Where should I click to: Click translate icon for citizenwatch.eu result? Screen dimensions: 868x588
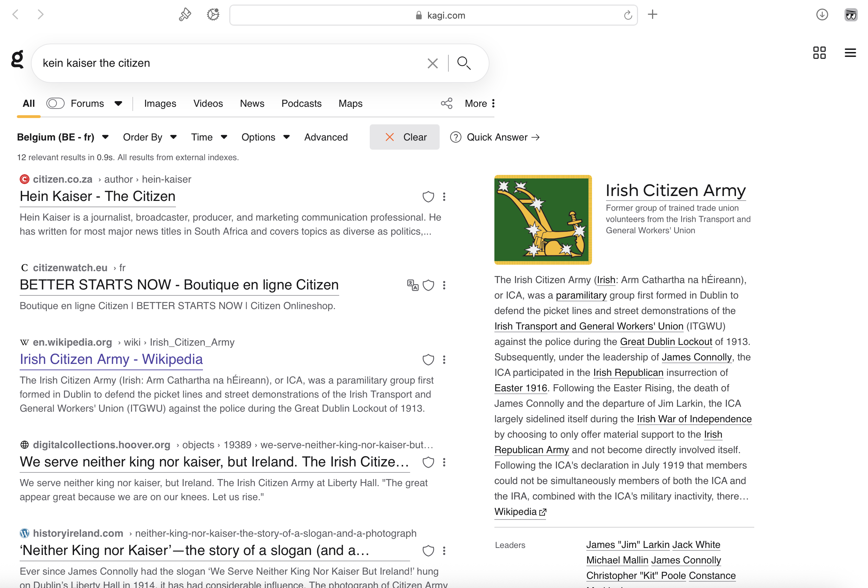(412, 285)
